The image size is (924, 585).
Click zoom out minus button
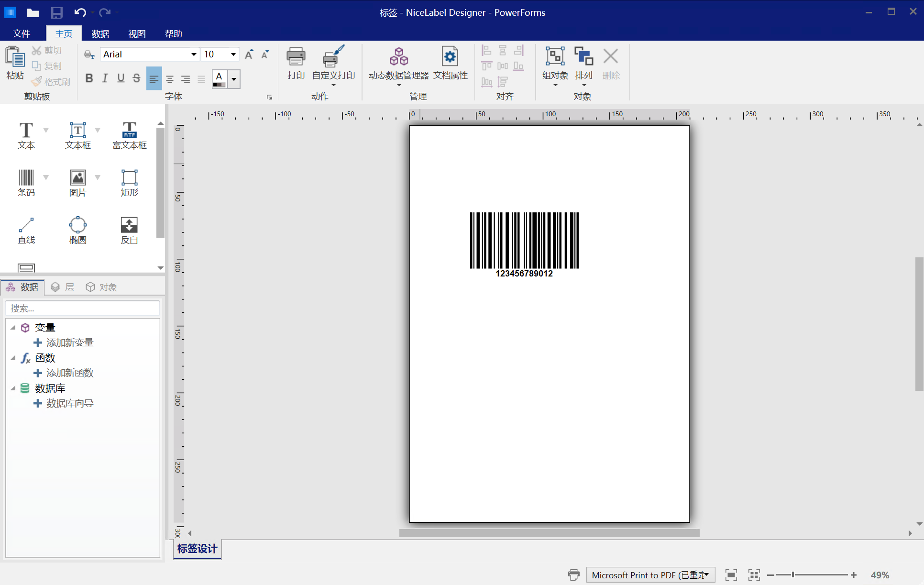tap(770, 574)
